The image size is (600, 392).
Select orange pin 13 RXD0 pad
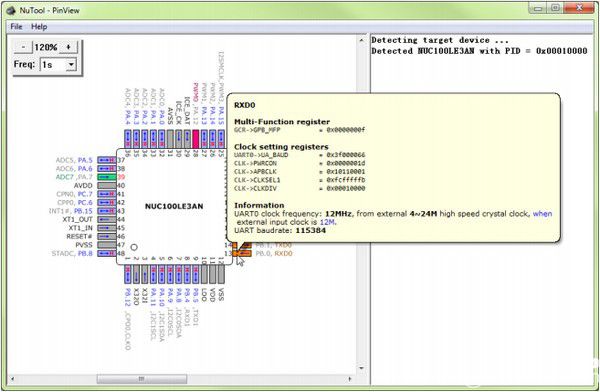[242, 253]
